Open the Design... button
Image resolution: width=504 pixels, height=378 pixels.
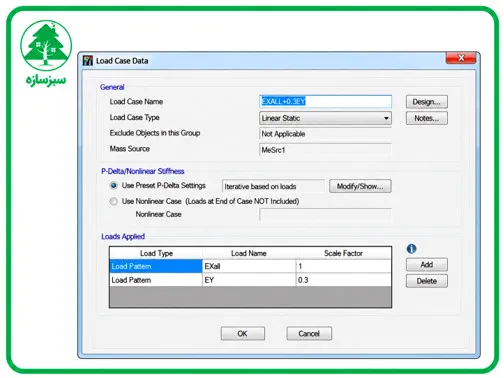(427, 102)
